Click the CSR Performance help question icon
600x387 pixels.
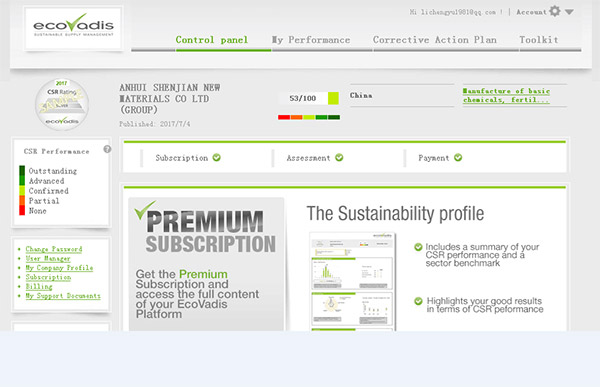point(107,149)
